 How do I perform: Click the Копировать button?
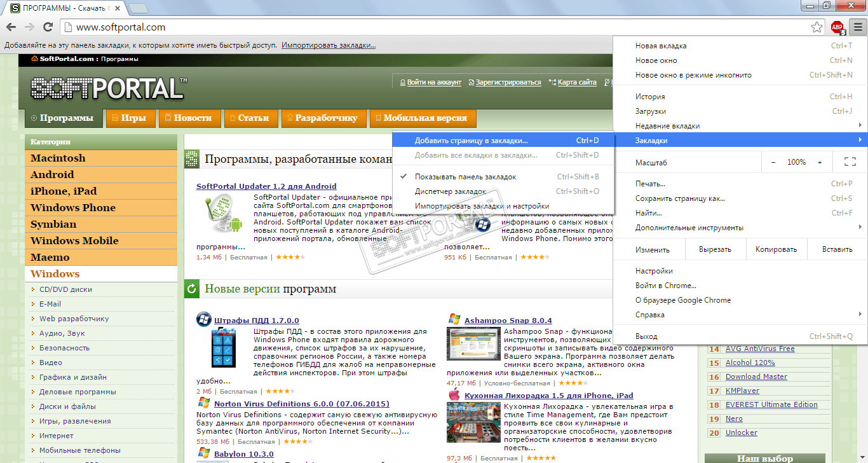[x=776, y=249]
